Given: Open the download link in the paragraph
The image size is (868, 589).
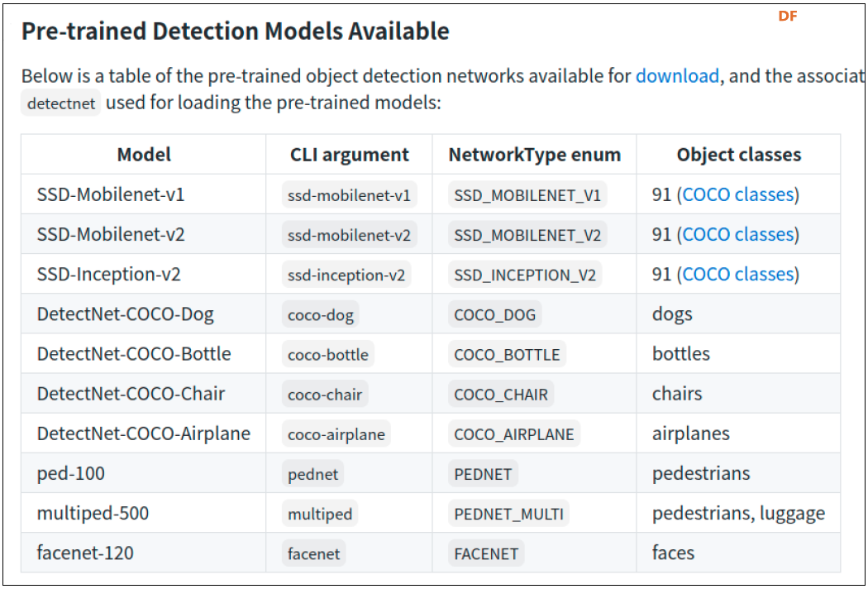Looking at the screenshot, I should click(x=677, y=75).
